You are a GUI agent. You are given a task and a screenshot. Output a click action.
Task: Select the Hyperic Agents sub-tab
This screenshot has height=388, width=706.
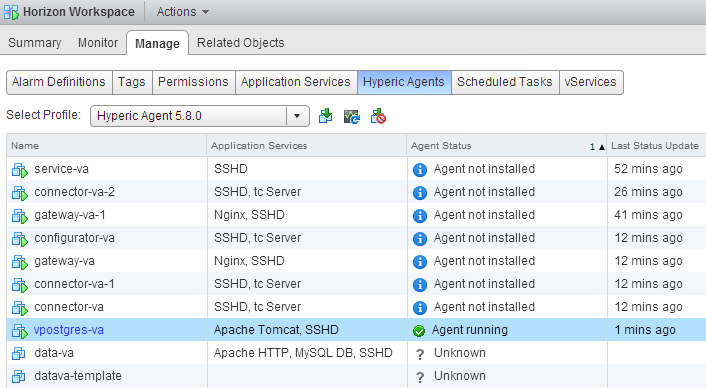click(404, 82)
